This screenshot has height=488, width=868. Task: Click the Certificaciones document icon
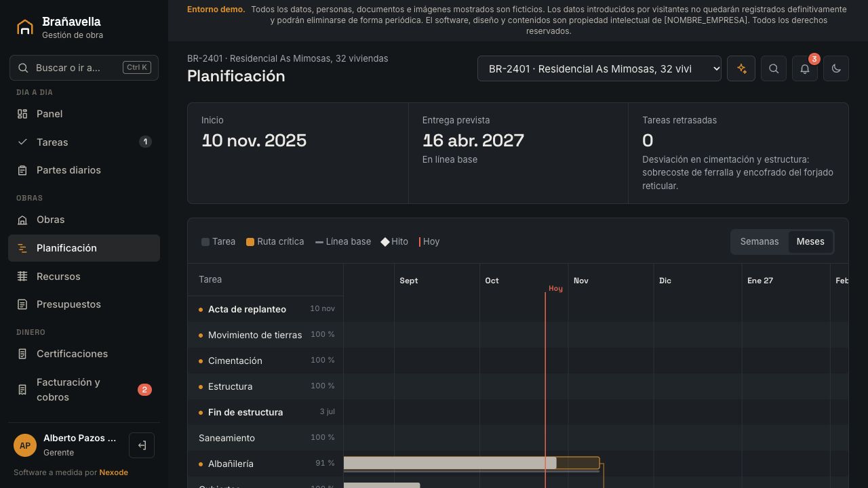pyautogui.click(x=22, y=354)
